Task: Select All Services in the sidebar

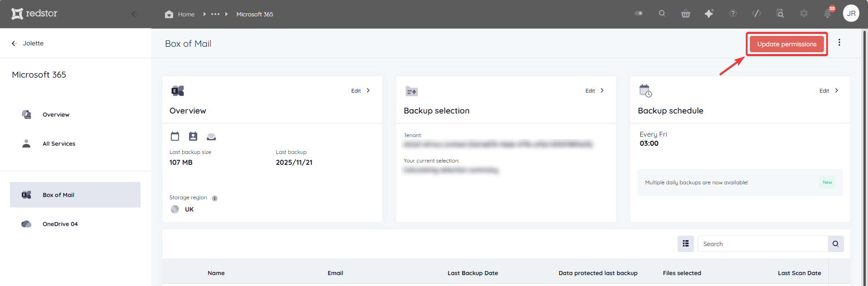Action: [x=59, y=143]
